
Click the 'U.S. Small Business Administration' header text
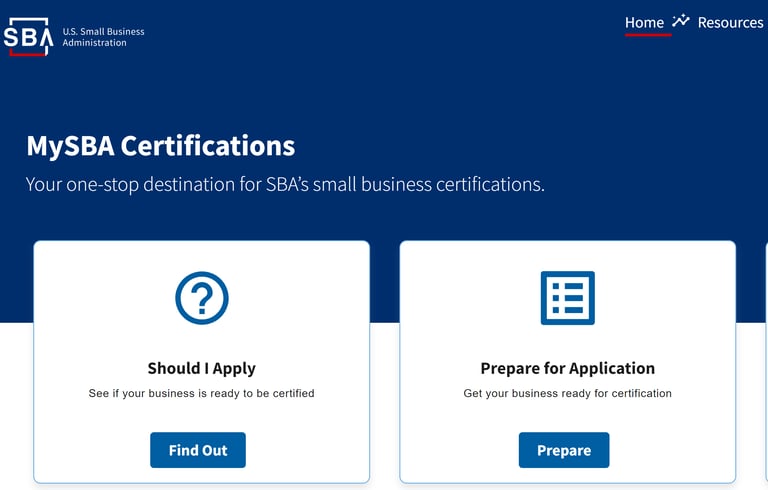[103, 37]
